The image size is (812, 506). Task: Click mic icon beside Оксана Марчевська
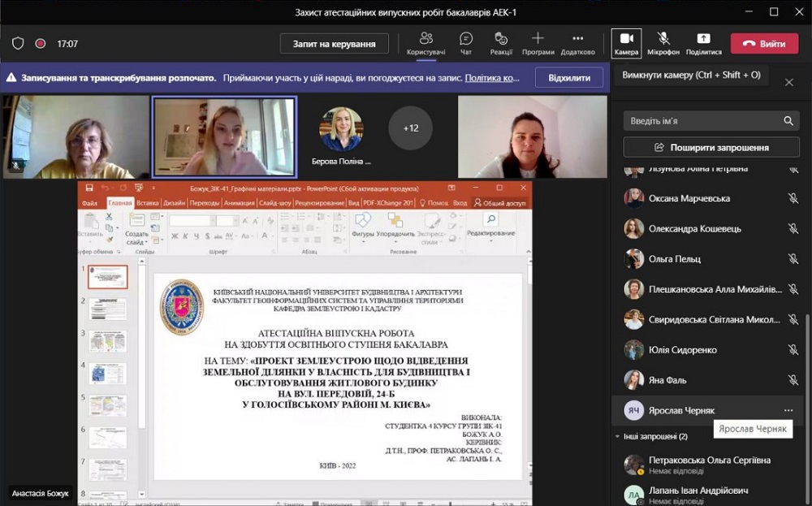(793, 198)
